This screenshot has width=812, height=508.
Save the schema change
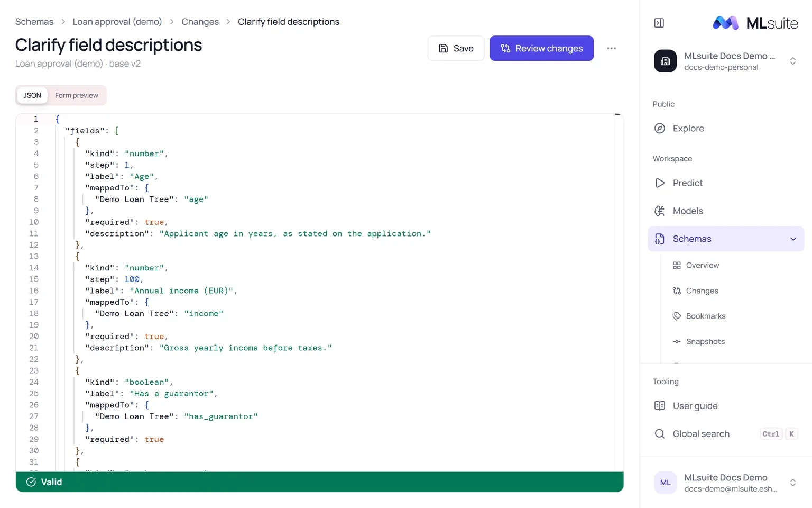tap(456, 48)
